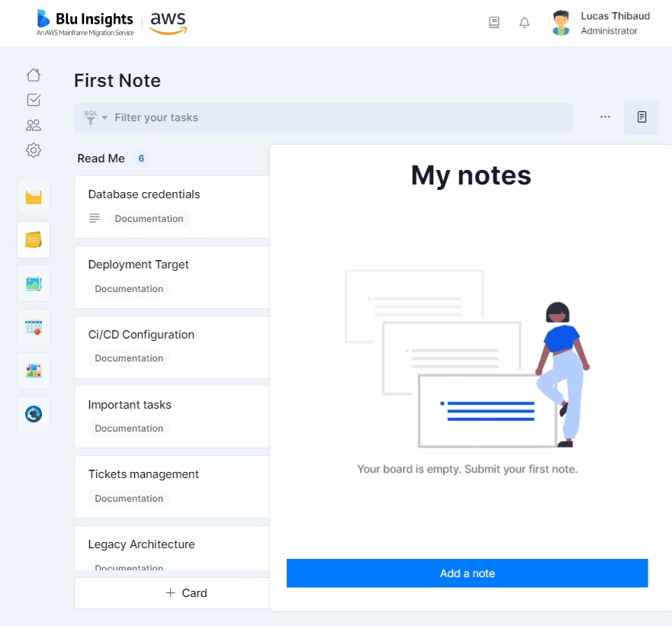Open the Deployment Target card
Image resolution: width=672 pixels, height=626 pixels.
(x=172, y=278)
